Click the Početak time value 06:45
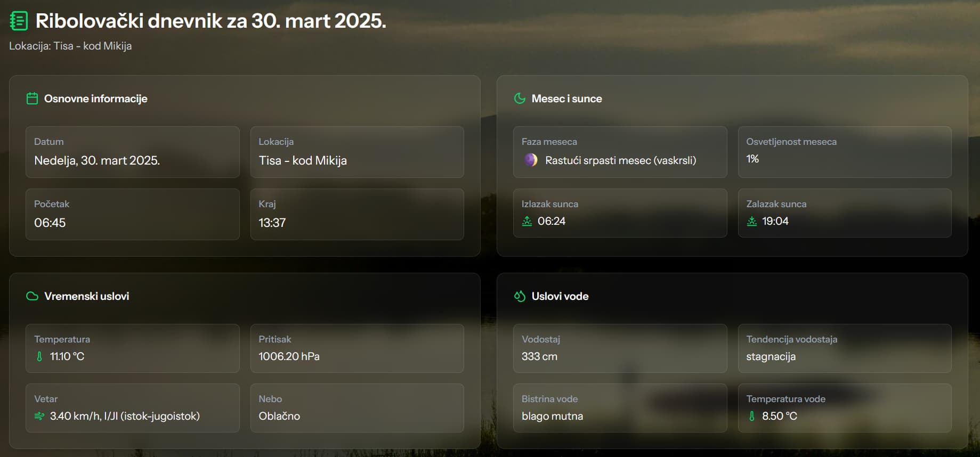Screen dimensions: 980x457 pyautogui.click(x=50, y=223)
